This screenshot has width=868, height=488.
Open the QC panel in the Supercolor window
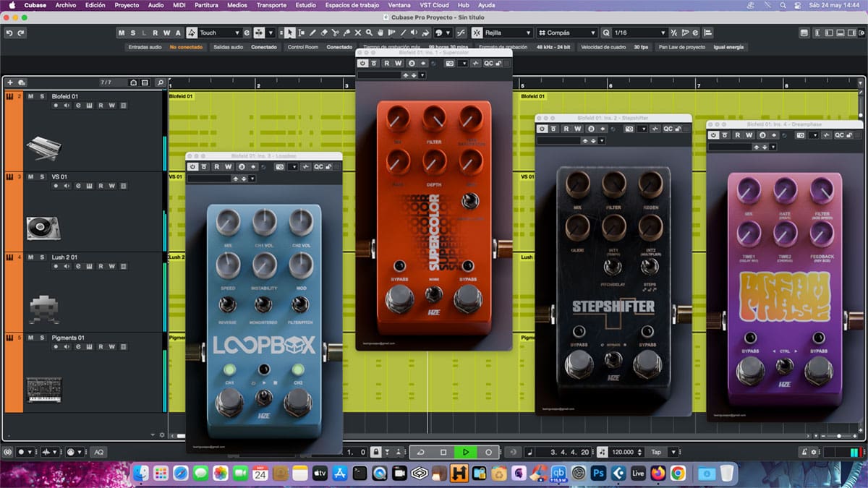pyautogui.click(x=488, y=64)
